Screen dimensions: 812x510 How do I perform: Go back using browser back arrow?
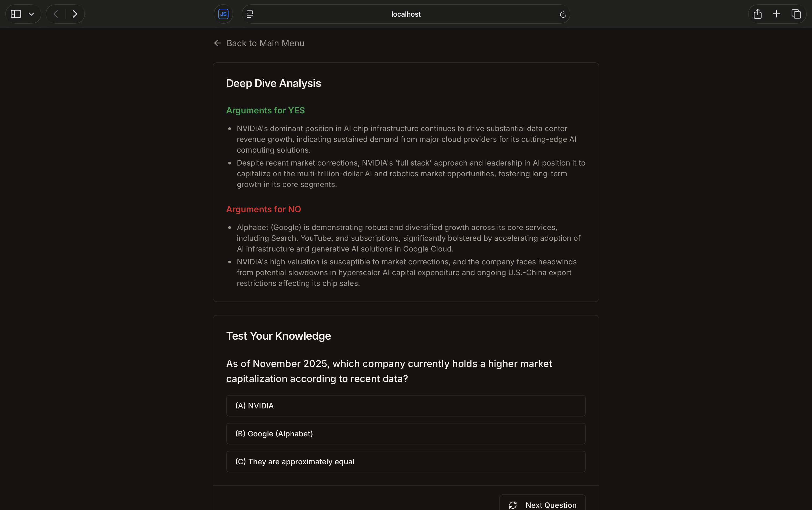pos(56,14)
